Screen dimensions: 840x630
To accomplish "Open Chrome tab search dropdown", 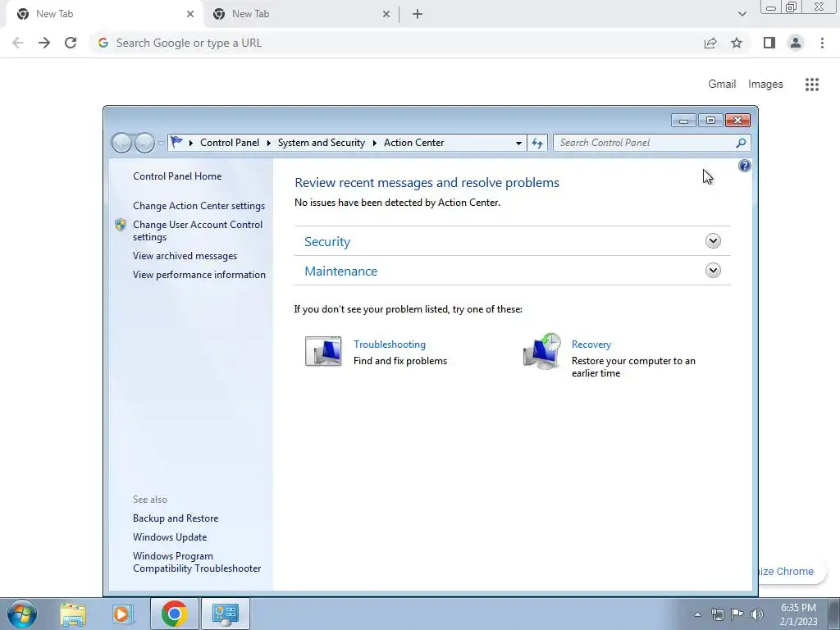I will click(742, 14).
